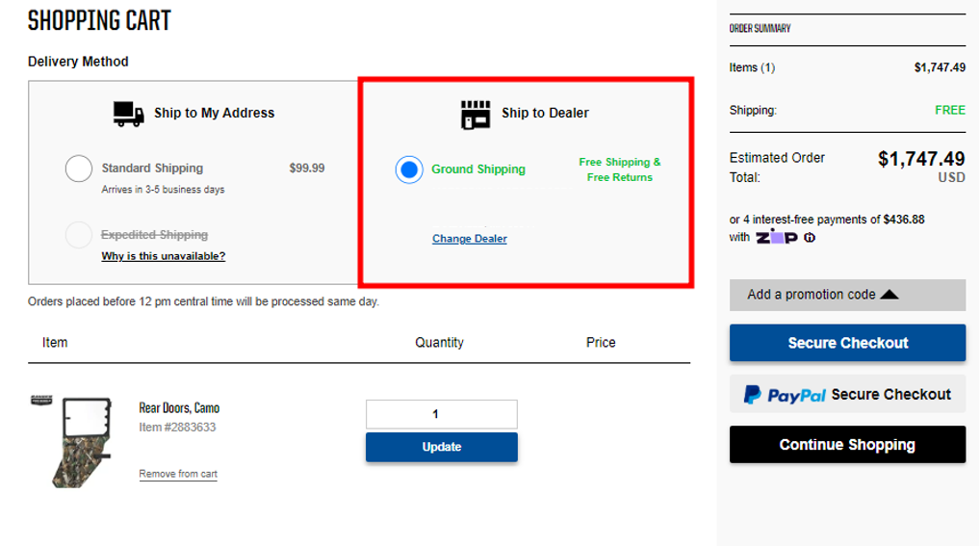Click the quantity input field
This screenshot has width=980, height=546.
(x=441, y=414)
